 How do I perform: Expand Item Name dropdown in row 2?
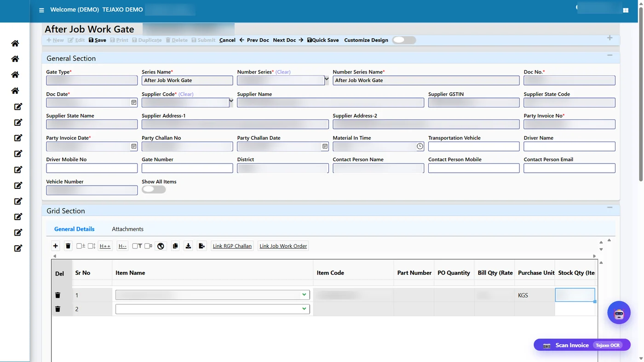[304, 309]
